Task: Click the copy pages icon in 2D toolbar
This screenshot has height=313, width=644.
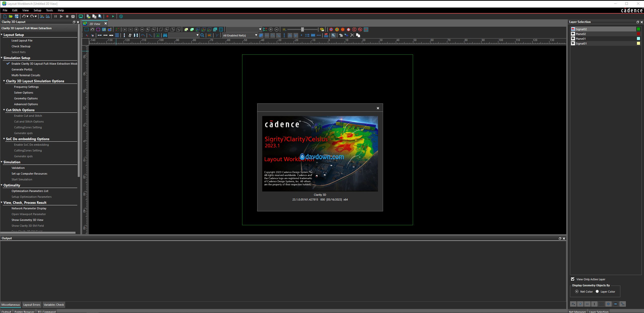Action: 358,35
